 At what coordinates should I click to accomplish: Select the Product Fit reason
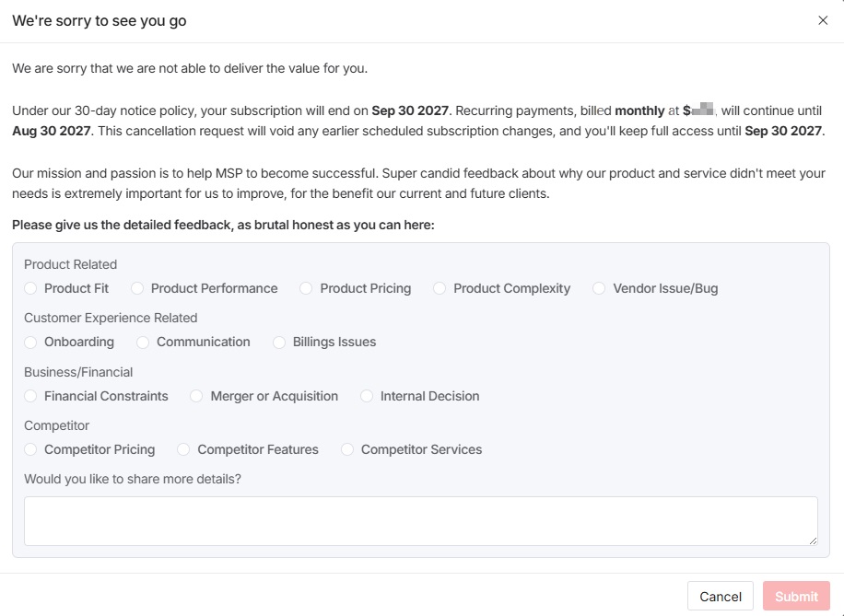pos(30,288)
